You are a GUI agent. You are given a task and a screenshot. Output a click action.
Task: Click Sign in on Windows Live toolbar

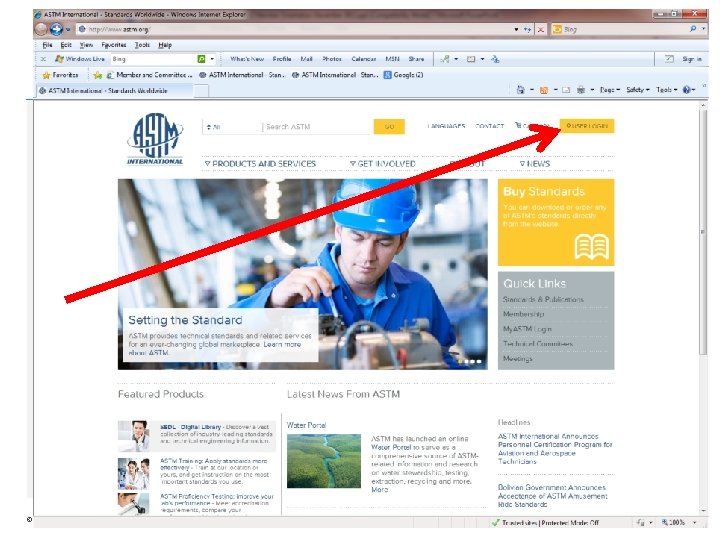(692, 59)
